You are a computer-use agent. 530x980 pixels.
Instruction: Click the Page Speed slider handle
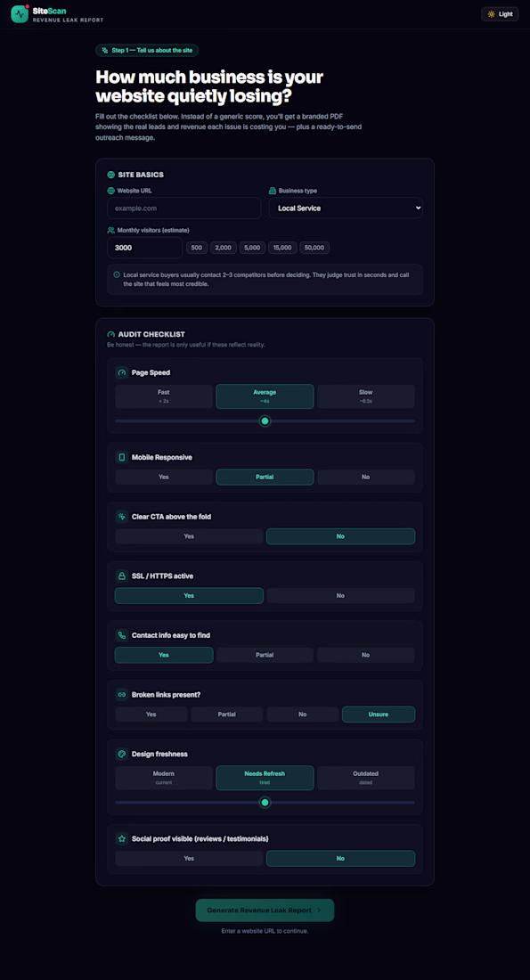(265, 421)
